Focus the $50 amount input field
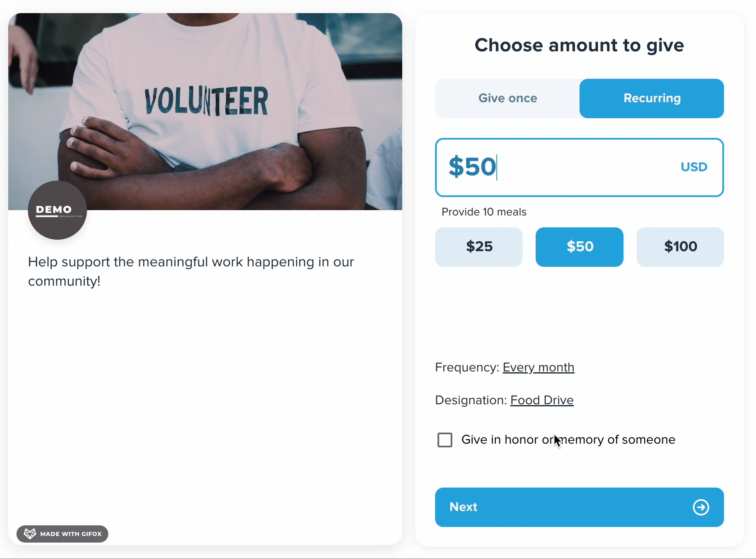The width and height of the screenshot is (756, 559). coord(580,167)
